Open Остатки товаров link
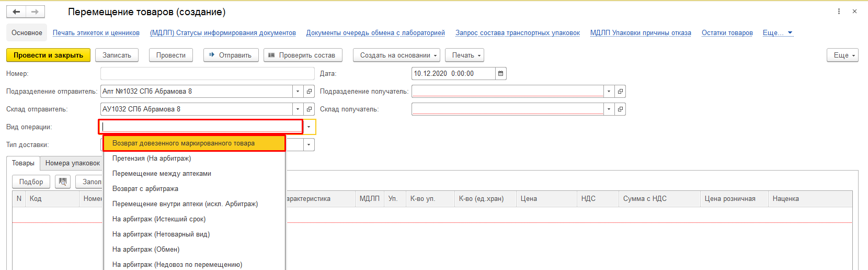 (727, 33)
